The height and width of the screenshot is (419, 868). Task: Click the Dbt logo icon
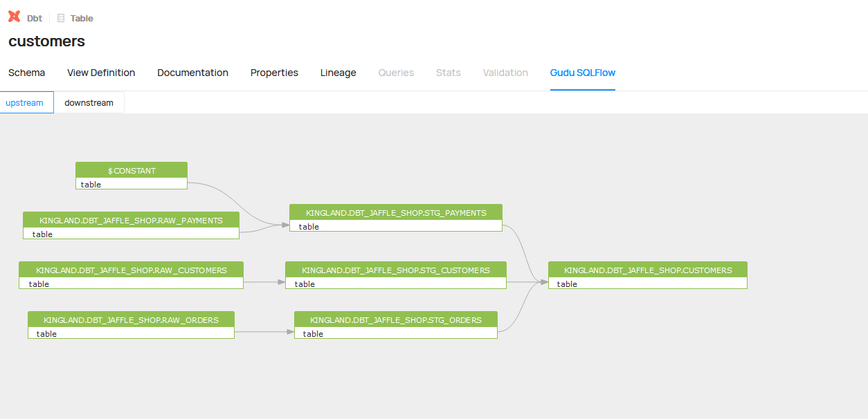(13, 17)
